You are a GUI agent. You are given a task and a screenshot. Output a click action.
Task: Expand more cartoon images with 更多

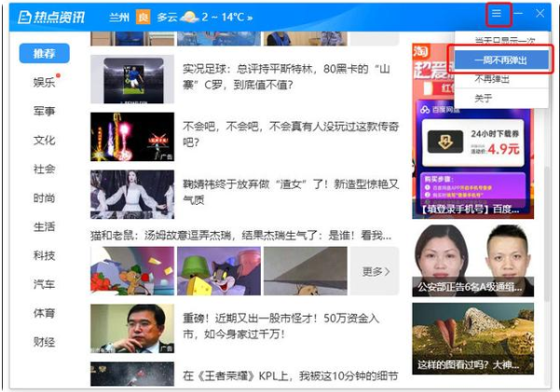[375, 271]
